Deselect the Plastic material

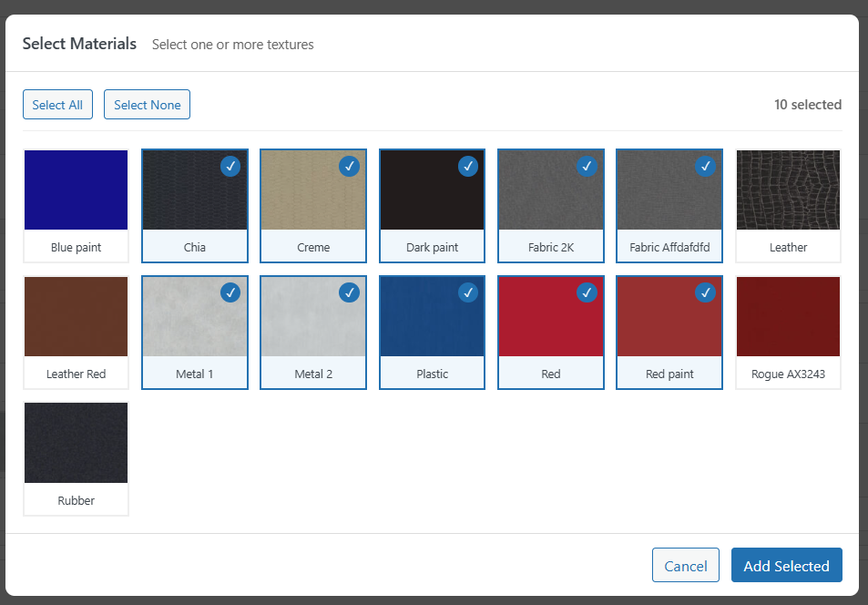pos(467,292)
